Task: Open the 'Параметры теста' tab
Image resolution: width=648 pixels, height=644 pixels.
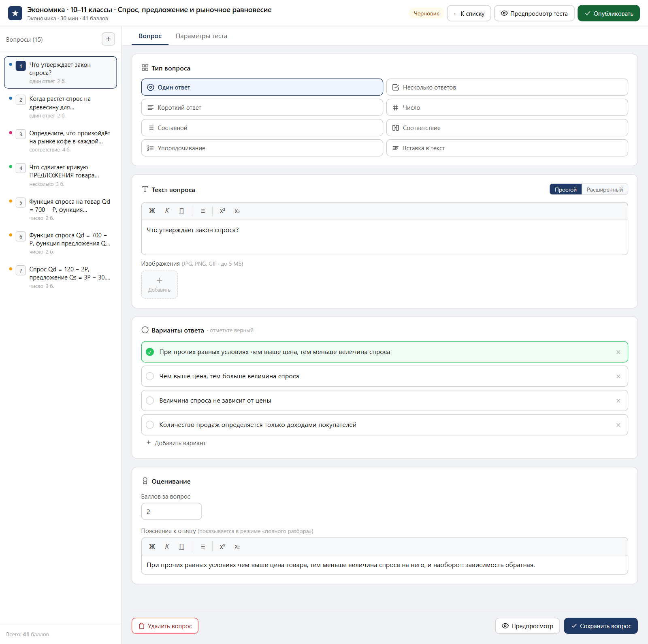Action: (201, 36)
